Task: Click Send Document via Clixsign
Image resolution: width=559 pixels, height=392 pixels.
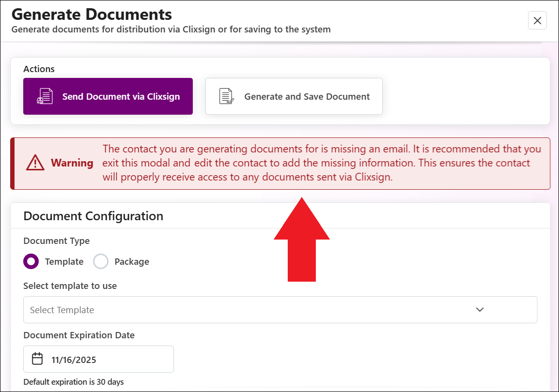Action: click(x=108, y=96)
